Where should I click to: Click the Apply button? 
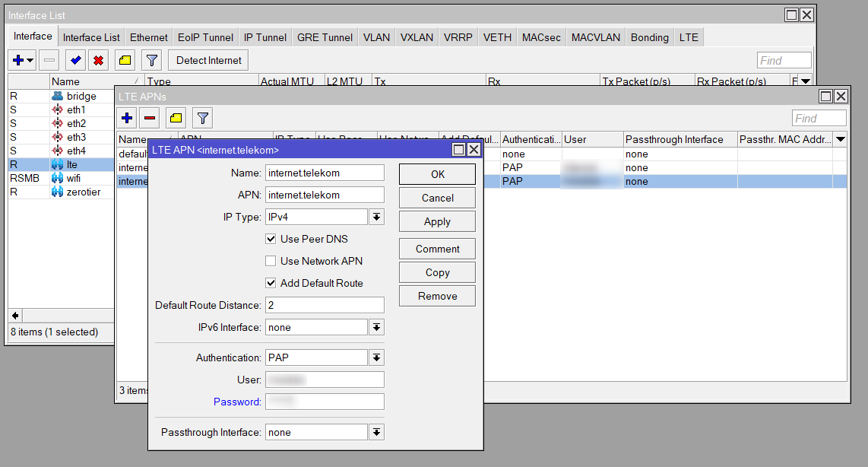pos(437,221)
